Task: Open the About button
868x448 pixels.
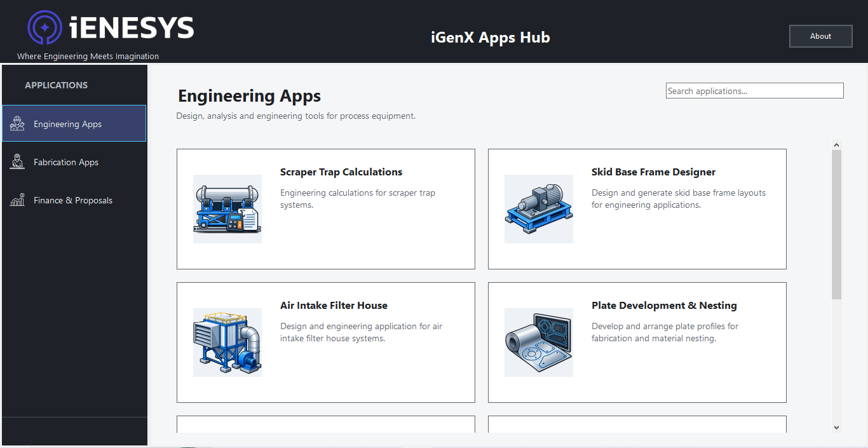Action: [x=820, y=36]
